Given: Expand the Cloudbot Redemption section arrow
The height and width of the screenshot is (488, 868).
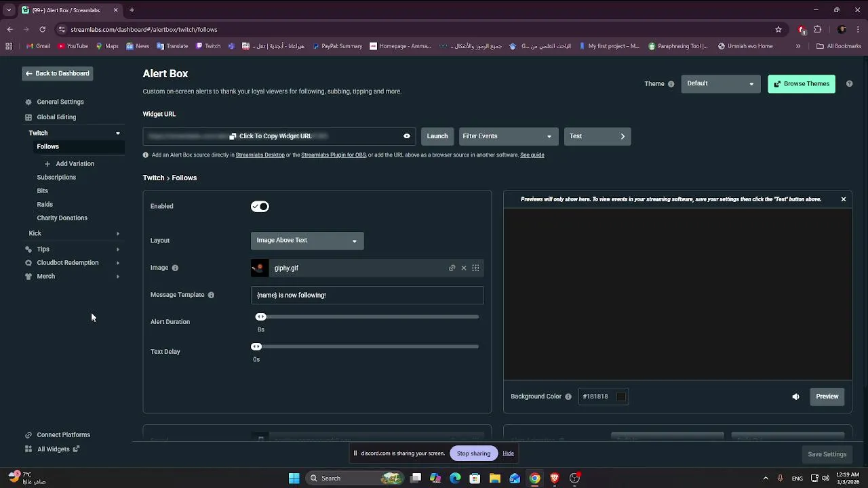Looking at the screenshot, I should pyautogui.click(x=118, y=263).
